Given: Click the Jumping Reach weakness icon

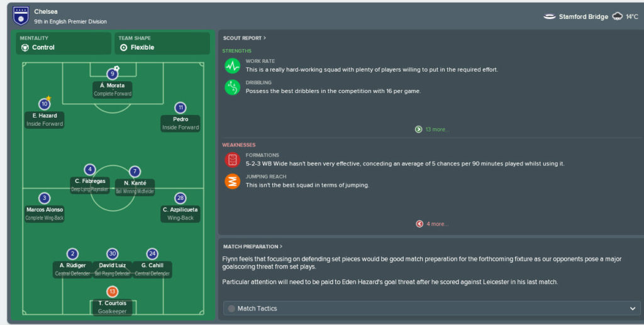Looking at the screenshot, I should pyautogui.click(x=233, y=182).
